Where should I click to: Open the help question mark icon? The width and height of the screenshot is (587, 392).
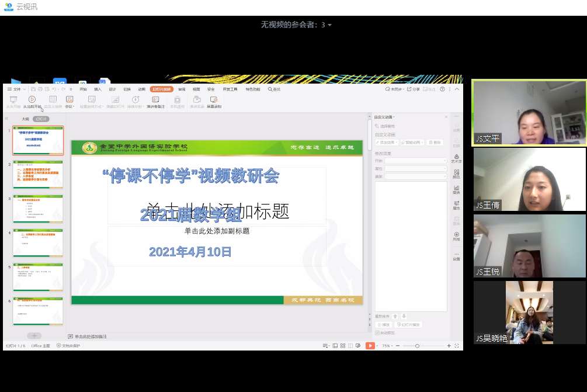click(x=442, y=89)
